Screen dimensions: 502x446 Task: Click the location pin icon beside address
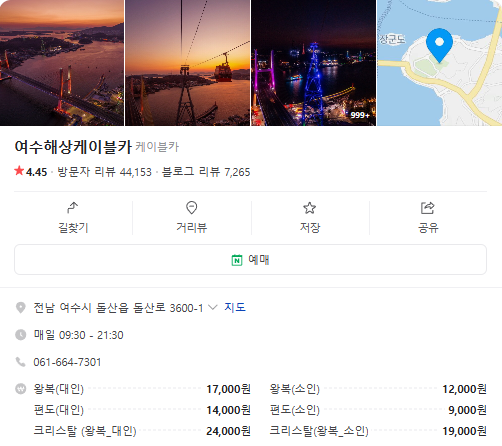pos(21,307)
